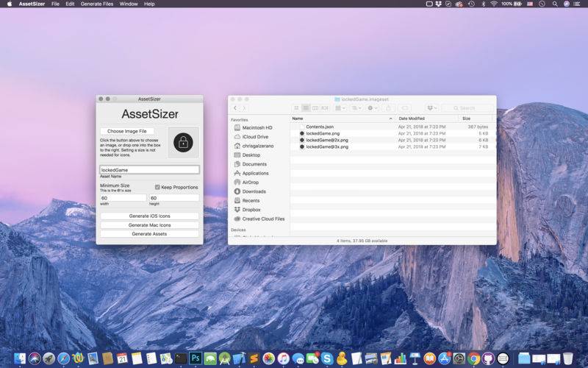
Task: Open the Finder arrange grouping dropdown
Action: click(340, 108)
